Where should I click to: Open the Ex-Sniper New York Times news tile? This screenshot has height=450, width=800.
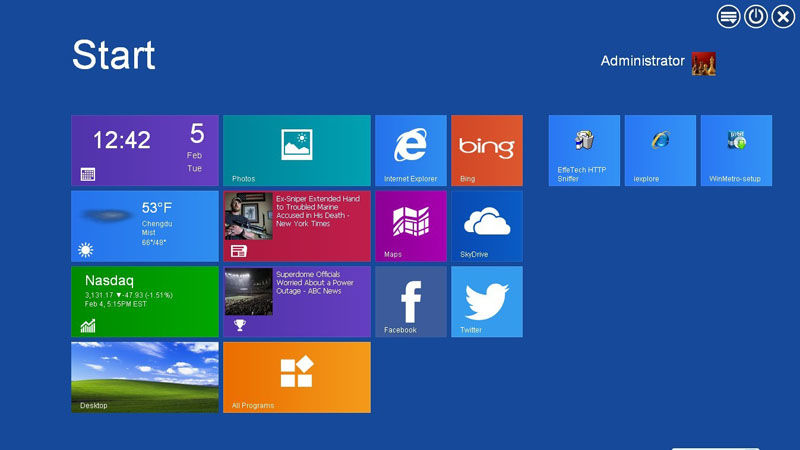pyautogui.click(x=297, y=226)
